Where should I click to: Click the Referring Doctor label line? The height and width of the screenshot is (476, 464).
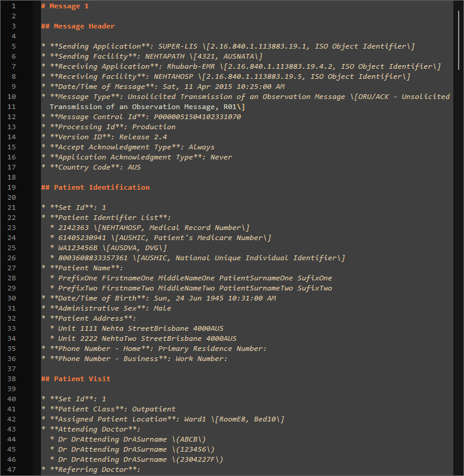point(91,469)
